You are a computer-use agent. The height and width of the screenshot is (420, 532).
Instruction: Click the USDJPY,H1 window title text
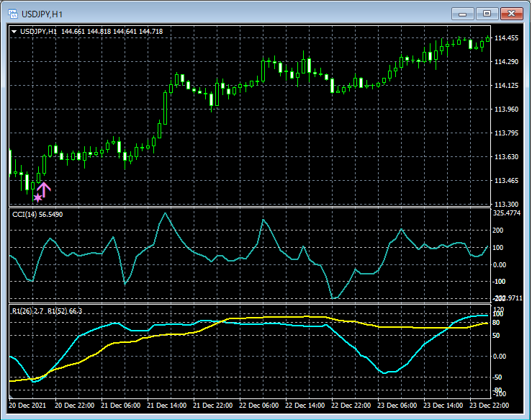(x=42, y=13)
